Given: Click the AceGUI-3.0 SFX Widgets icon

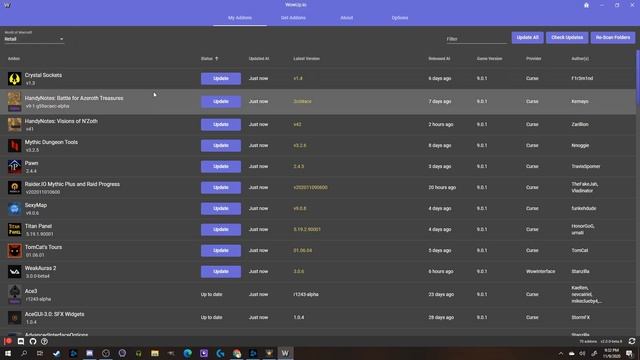Looking at the screenshot, I should pos(14,317).
